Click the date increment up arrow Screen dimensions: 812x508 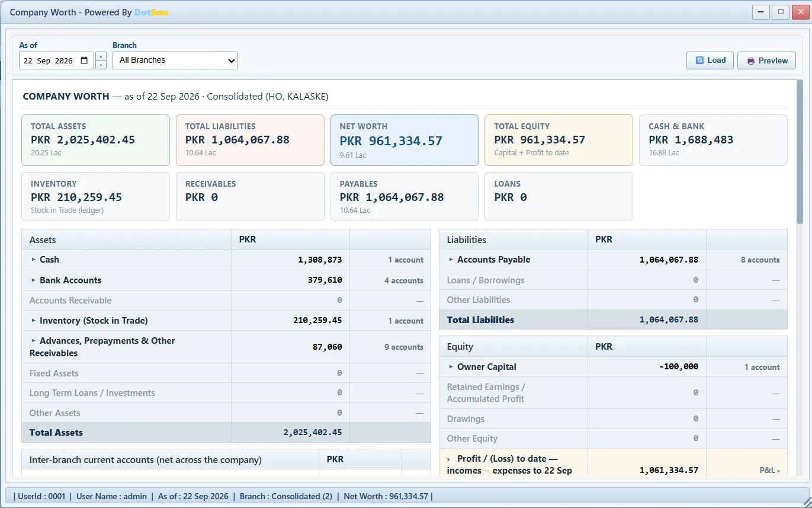[101, 57]
